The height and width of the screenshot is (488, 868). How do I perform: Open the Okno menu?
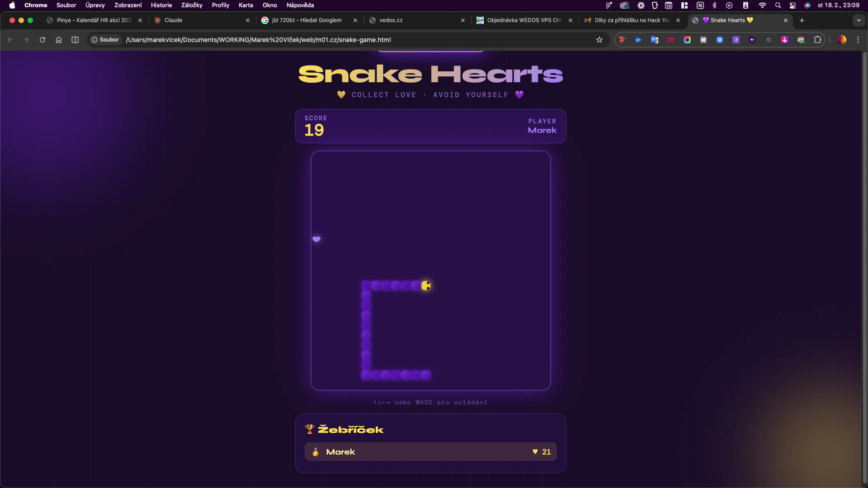(270, 5)
